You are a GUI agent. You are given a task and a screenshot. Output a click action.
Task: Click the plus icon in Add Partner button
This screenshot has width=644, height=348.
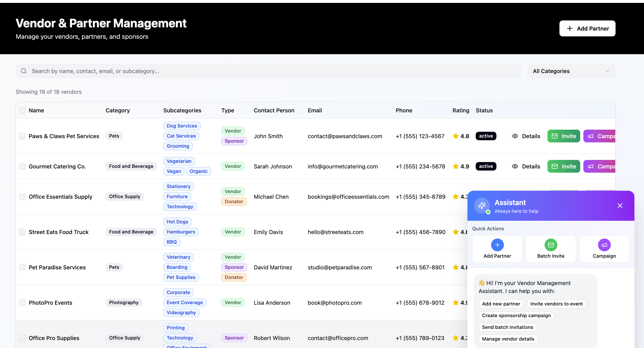pos(570,28)
